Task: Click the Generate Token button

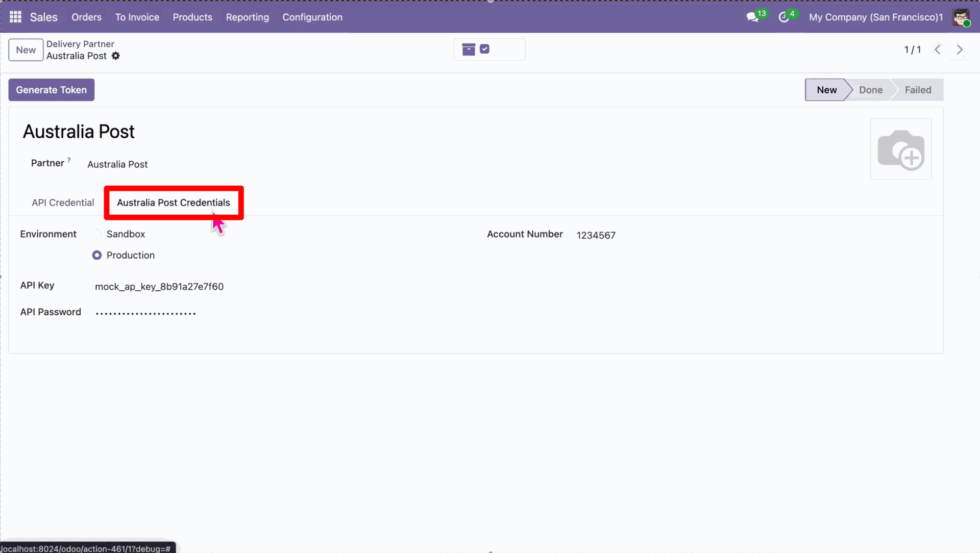Action: click(52, 90)
